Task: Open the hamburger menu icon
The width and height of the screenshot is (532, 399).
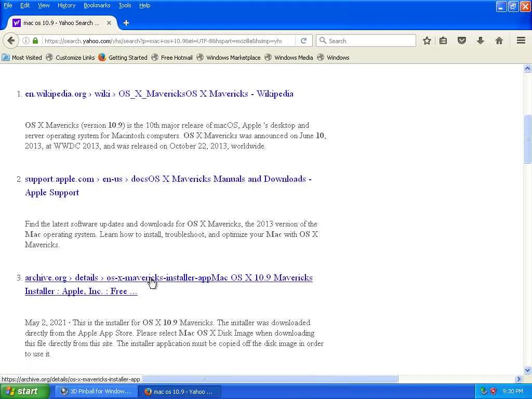Action: (x=521, y=41)
